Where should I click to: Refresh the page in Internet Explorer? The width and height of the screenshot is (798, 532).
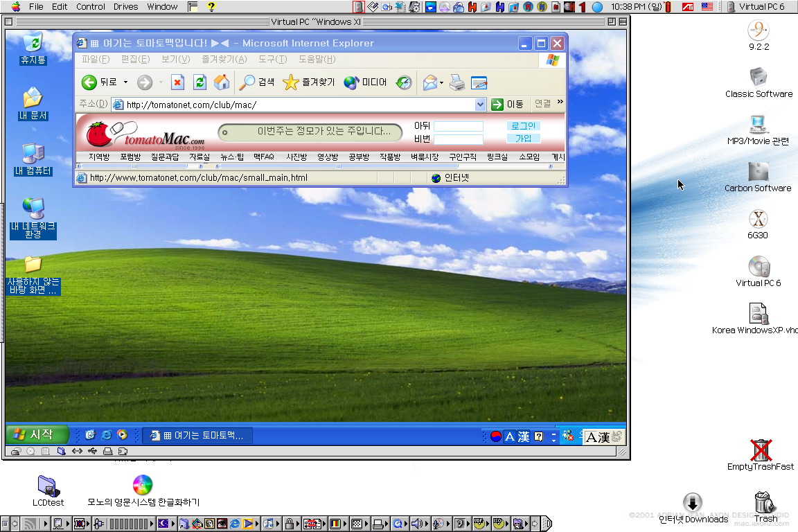click(x=199, y=82)
